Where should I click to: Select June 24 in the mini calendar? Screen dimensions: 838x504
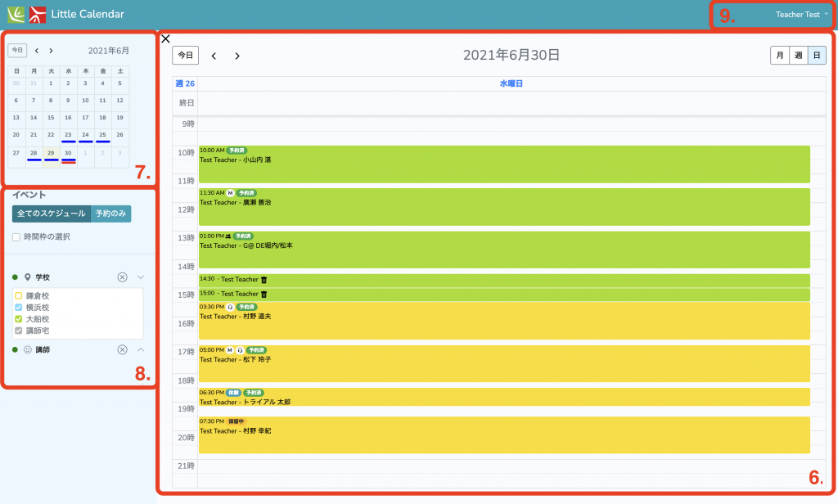pos(85,134)
